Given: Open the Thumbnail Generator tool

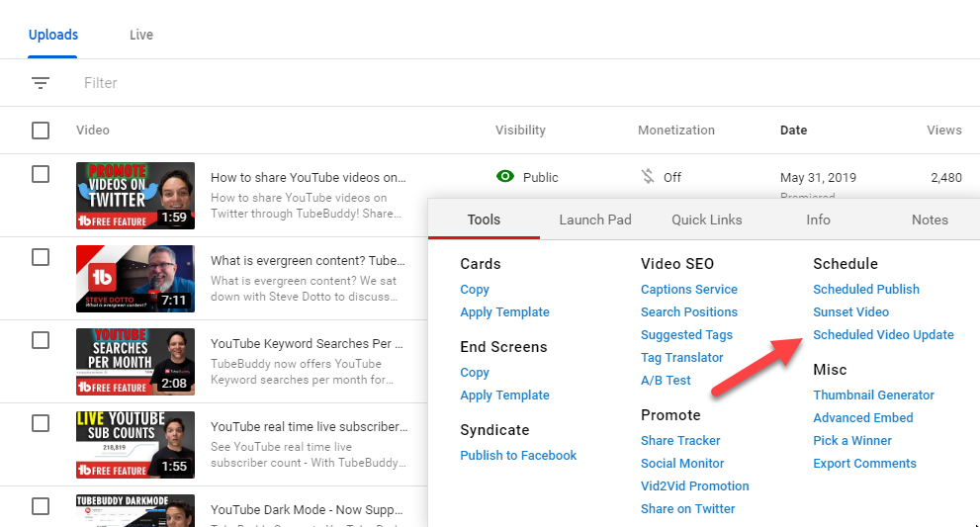Looking at the screenshot, I should tap(873, 395).
